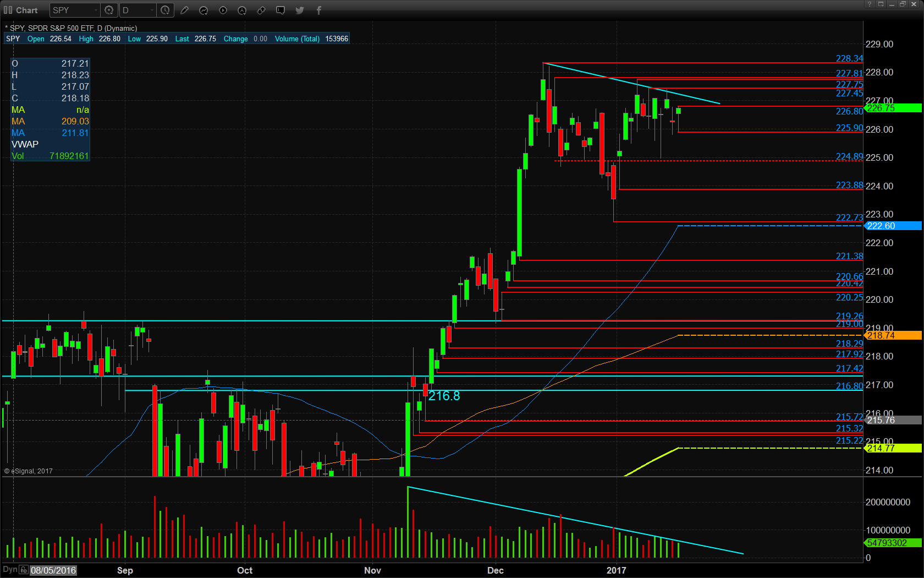Click the bar replay play icon
The image size is (924, 578).
tap(223, 10)
